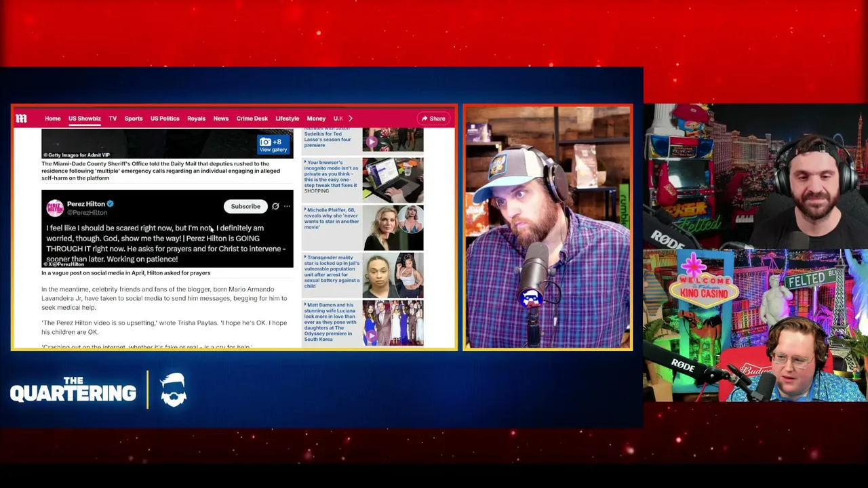The width and height of the screenshot is (868, 488).
Task: Open the Perez Hilton display name in the tweet
Action: 86,203
